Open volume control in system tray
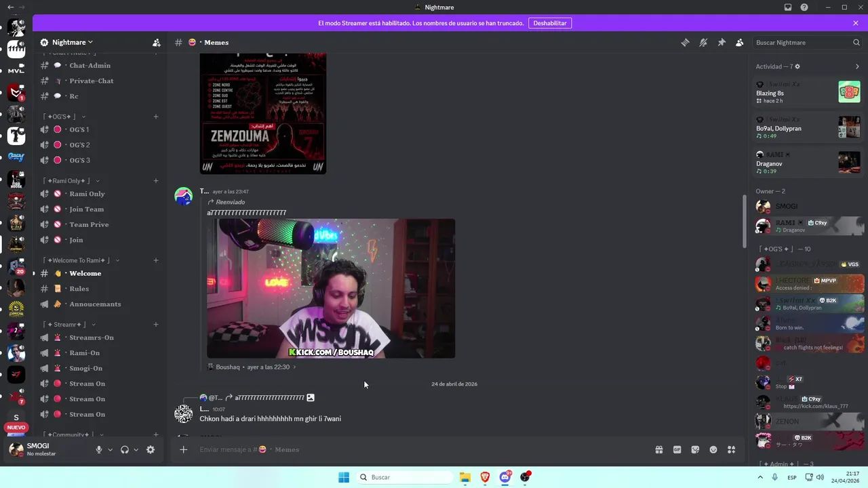Screen dimensions: 868x488 point(819,477)
